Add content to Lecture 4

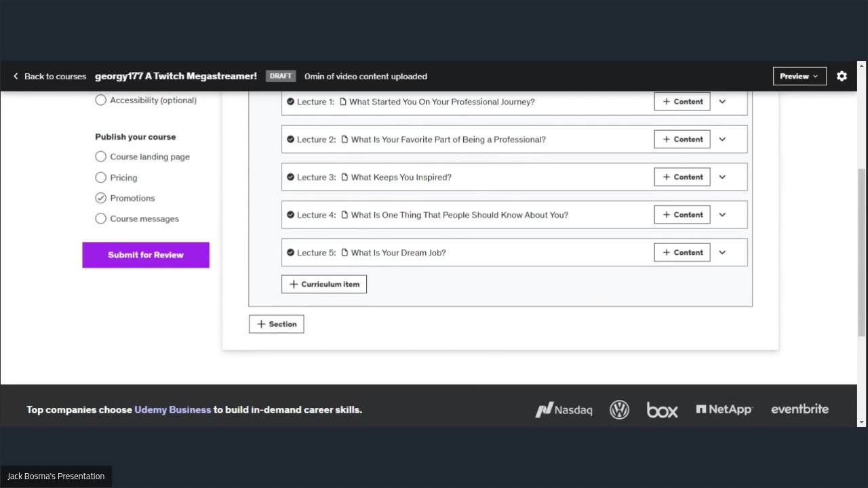pyautogui.click(x=682, y=215)
